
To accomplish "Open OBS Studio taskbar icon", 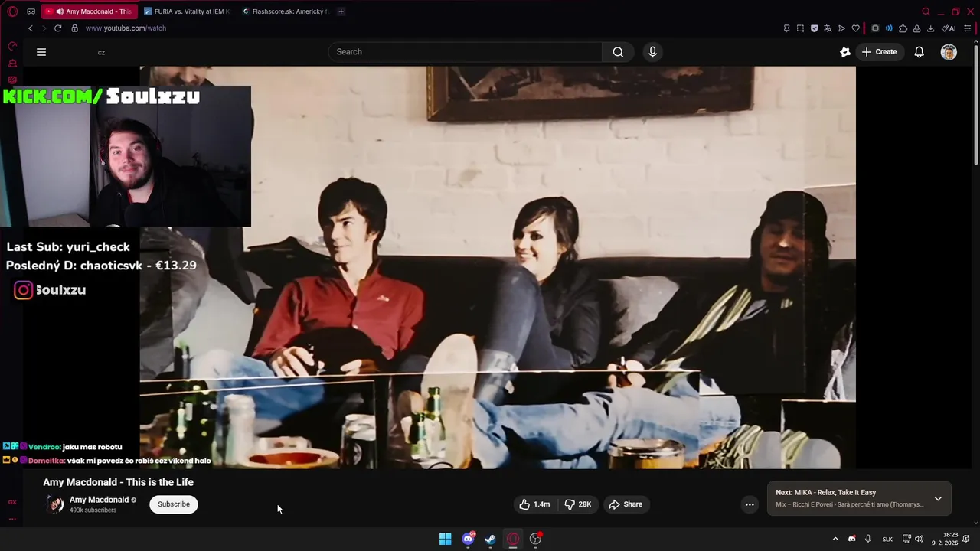I will (x=535, y=539).
